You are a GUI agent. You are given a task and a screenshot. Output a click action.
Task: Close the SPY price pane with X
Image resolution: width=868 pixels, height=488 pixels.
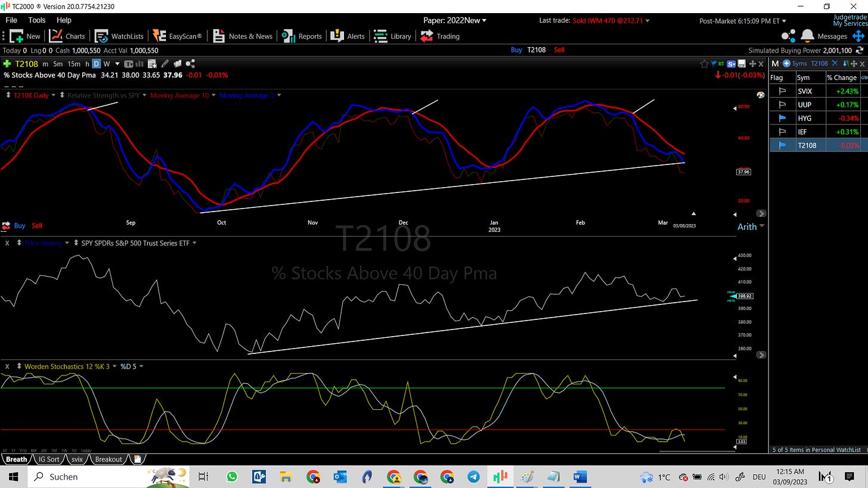(x=7, y=243)
